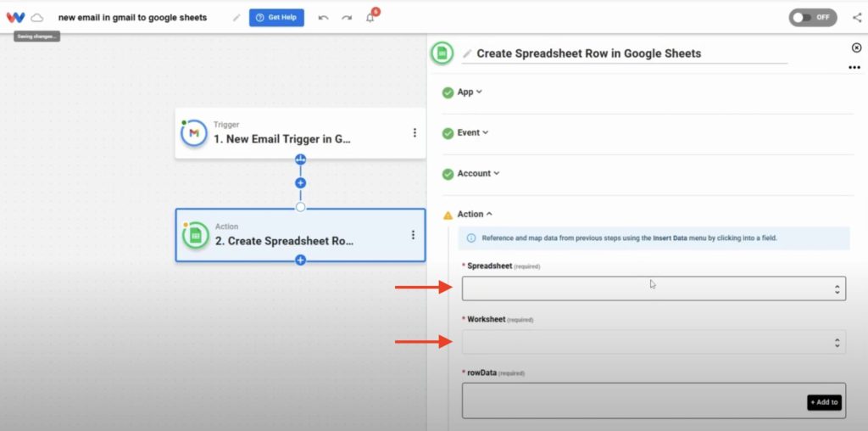Expand the Event section
The image size is (868, 431).
473,132
